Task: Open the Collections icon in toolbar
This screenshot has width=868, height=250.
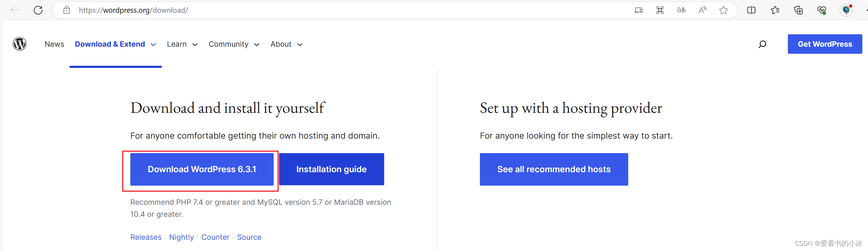Action: (798, 10)
